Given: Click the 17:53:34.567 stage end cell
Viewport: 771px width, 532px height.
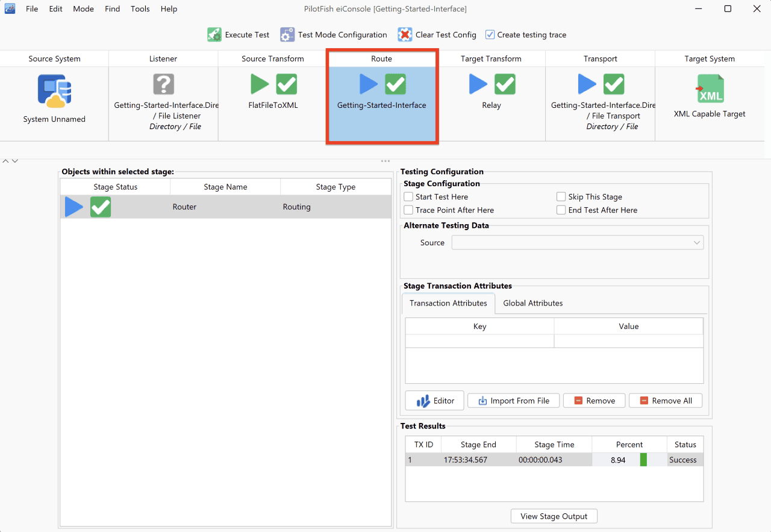Looking at the screenshot, I should (478, 460).
